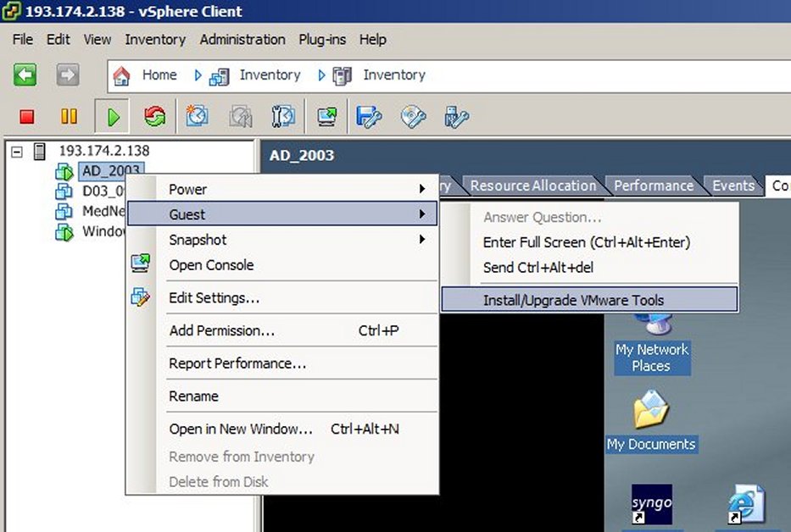Switch to Events tab
Image resolution: width=791 pixels, height=532 pixels.
(733, 186)
